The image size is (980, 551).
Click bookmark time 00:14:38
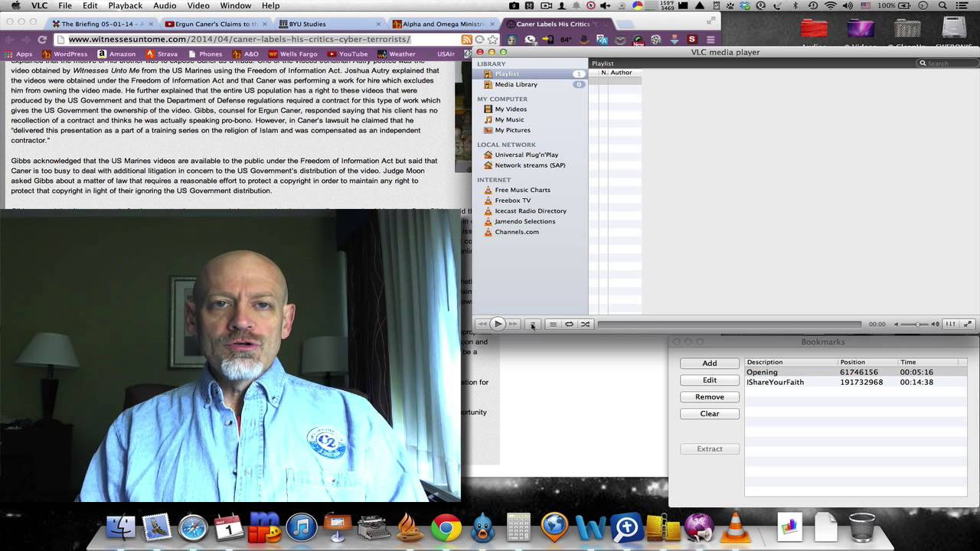pyautogui.click(x=916, y=382)
